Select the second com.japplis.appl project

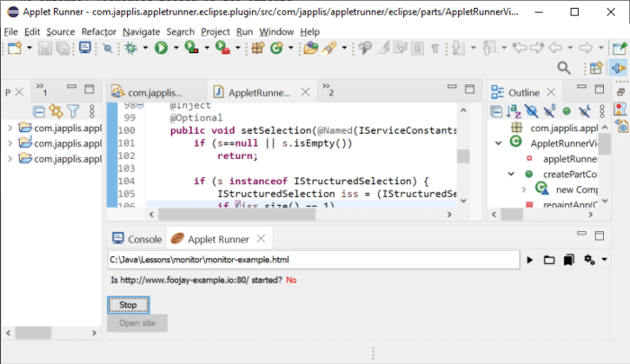coord(60,143)
